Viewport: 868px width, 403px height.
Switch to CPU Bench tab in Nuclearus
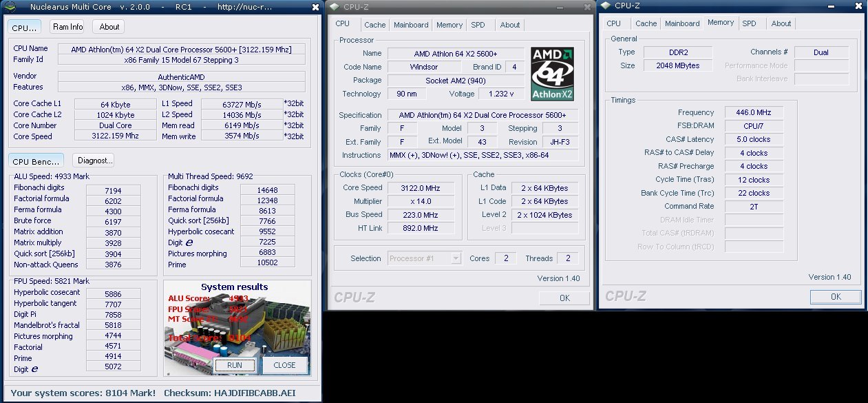[x=36, y=161]
